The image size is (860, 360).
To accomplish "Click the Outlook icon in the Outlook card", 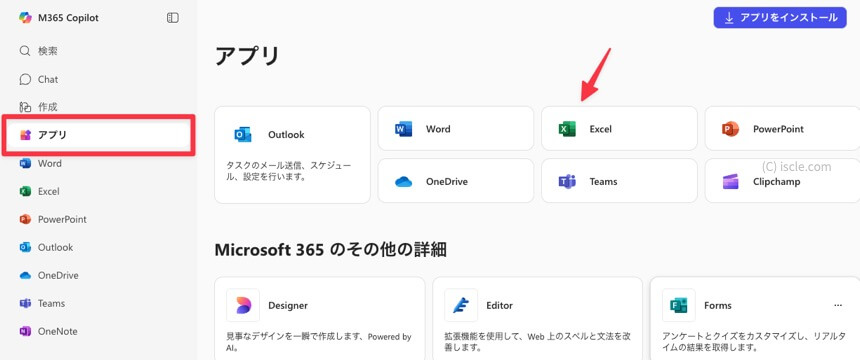I will click(x=242, y=134).
